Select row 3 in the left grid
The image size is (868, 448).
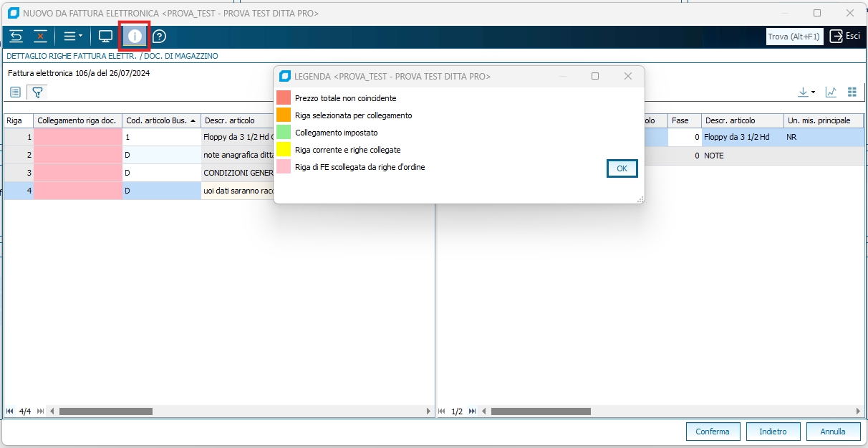point(19,173)
